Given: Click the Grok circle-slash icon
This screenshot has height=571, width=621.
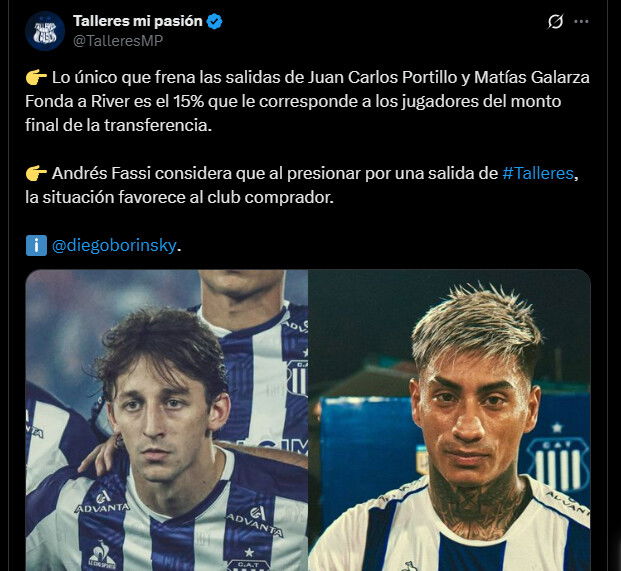Looking at the screenshot, I should point(555,21).
